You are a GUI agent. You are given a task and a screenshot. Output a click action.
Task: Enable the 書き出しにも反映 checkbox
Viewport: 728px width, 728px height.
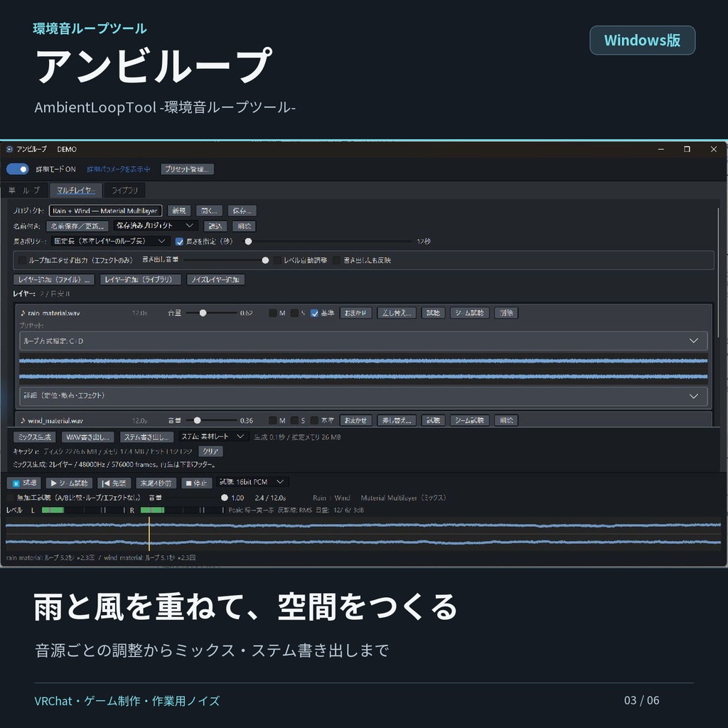click(x=336, y=260)
